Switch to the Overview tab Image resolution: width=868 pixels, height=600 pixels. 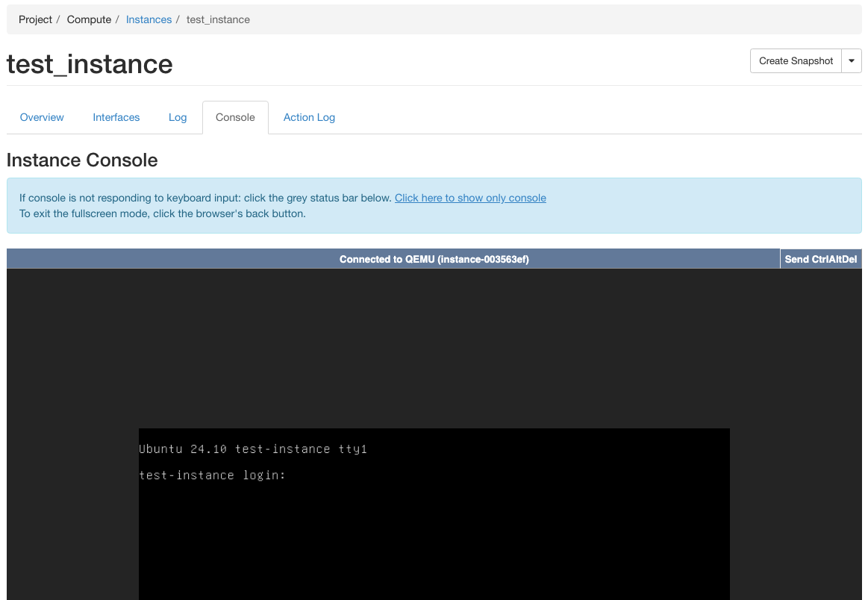(42, 117)
